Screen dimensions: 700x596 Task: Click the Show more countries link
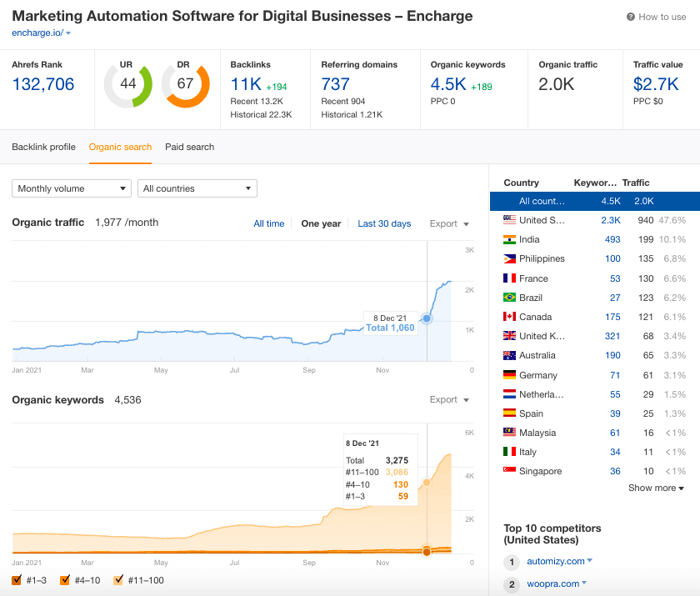point(656,488)
